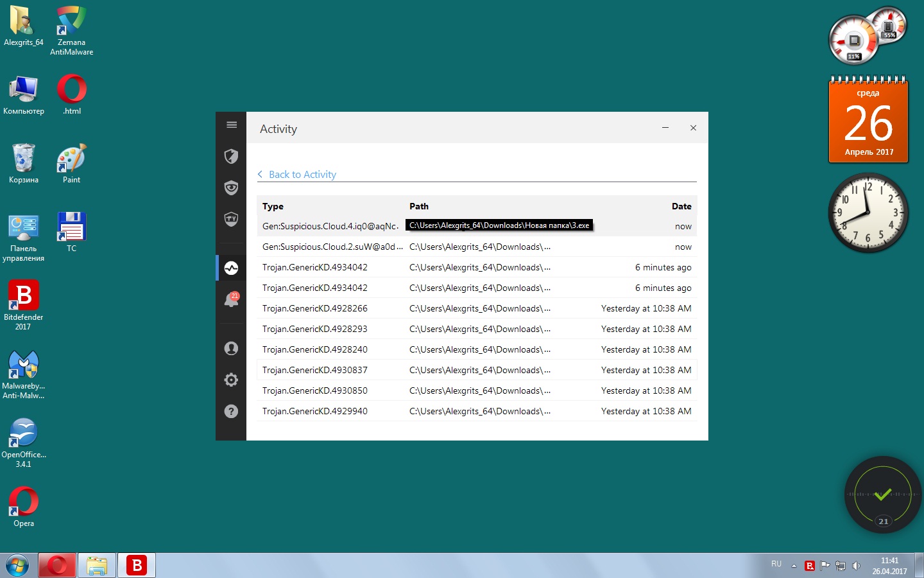
Task: Select the Компьютер desktop icon
Action: tap(24, 95)
